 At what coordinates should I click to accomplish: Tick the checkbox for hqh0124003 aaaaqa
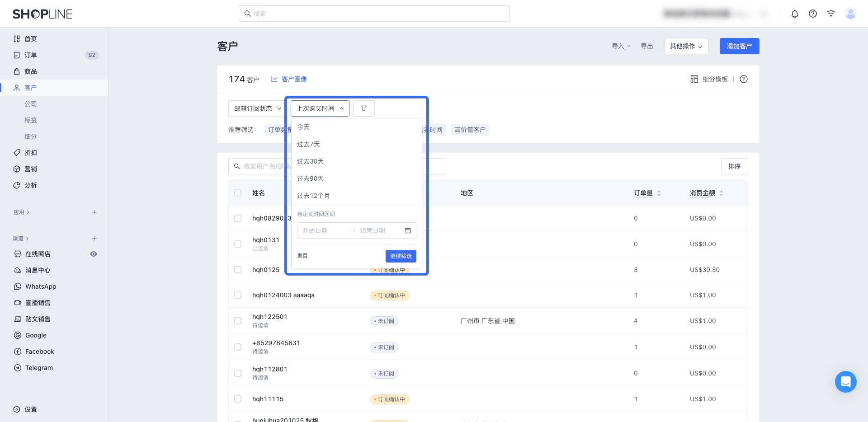point(238,295)
